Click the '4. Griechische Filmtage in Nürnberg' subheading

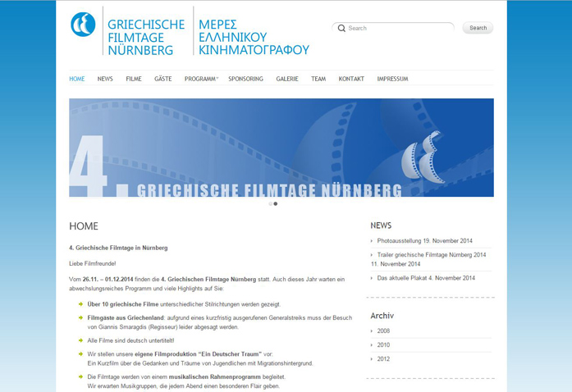pos(118,248)
